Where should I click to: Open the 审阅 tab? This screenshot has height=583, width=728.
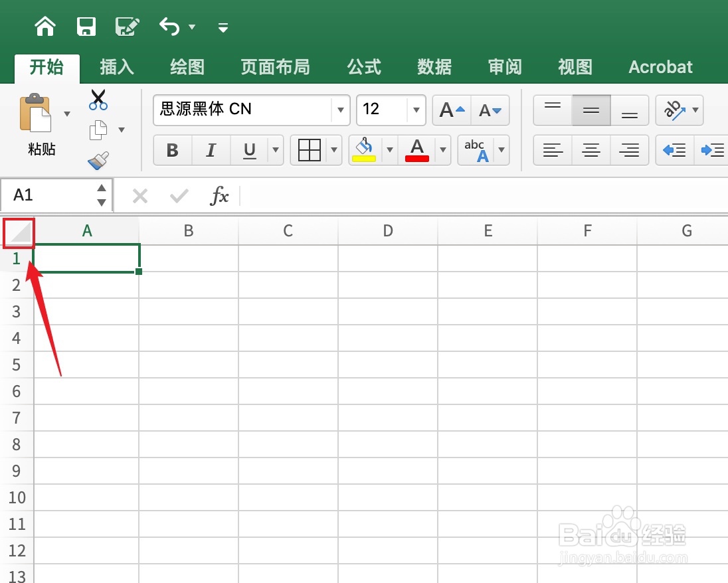(x=505, y=67)
